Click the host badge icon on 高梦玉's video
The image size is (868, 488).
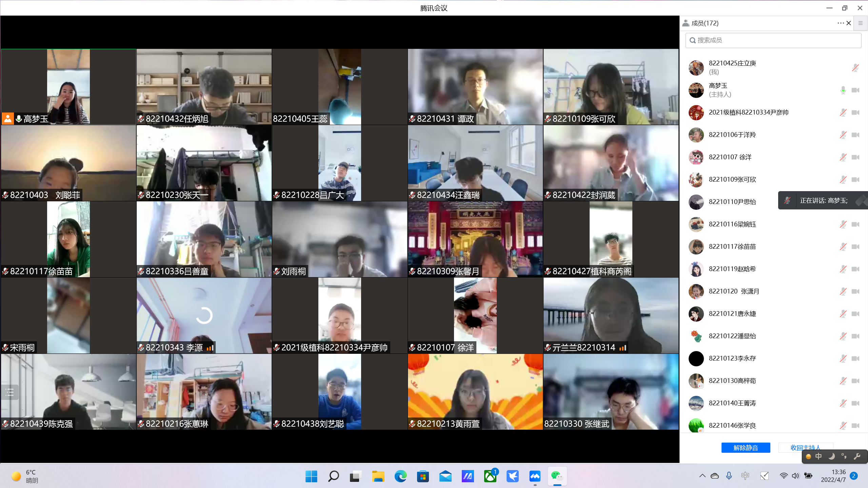7,119
